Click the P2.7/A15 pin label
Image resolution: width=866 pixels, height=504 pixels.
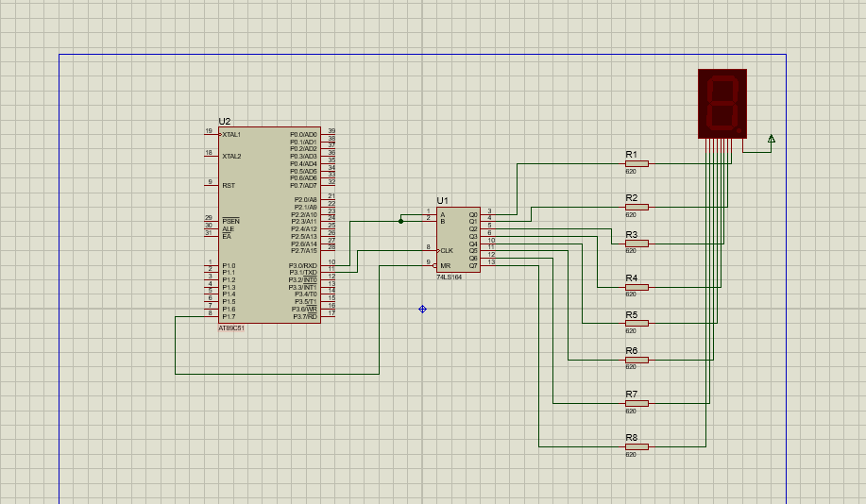[304, 251]
